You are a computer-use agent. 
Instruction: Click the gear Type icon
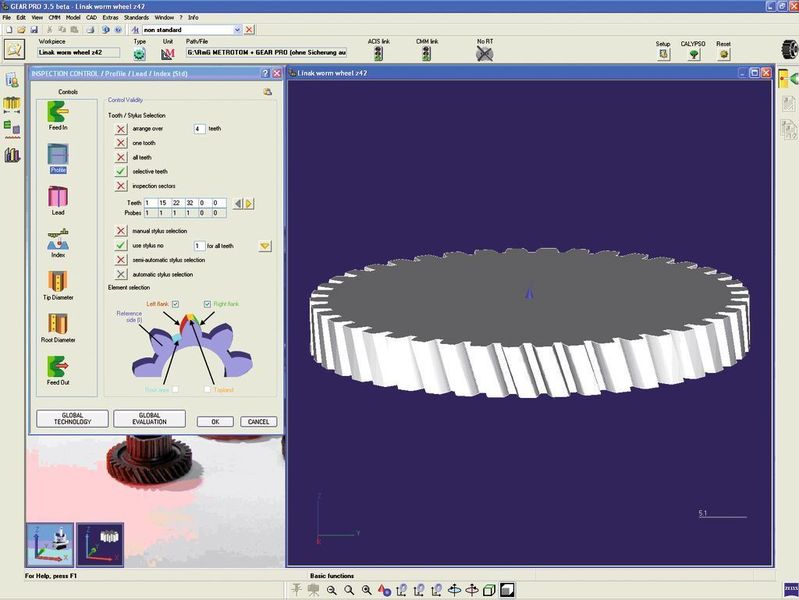coord(139,53)
